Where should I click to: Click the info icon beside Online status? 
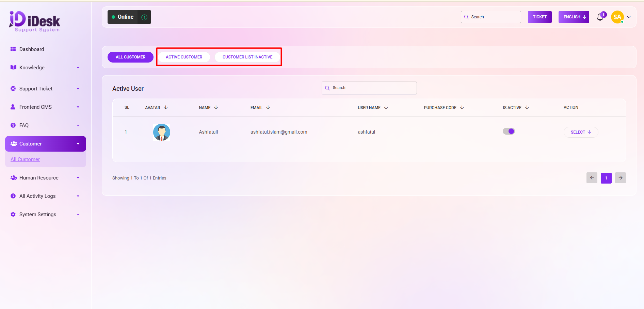click(144, 17)
